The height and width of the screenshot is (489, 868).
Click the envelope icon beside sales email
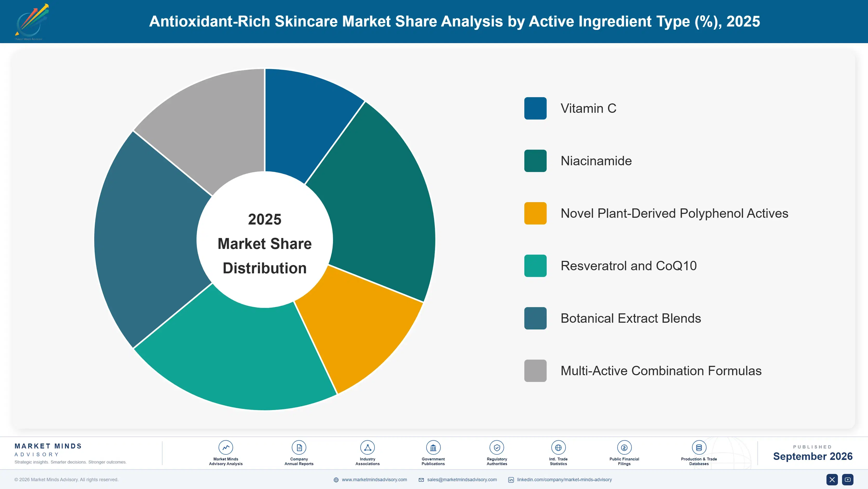421,480
